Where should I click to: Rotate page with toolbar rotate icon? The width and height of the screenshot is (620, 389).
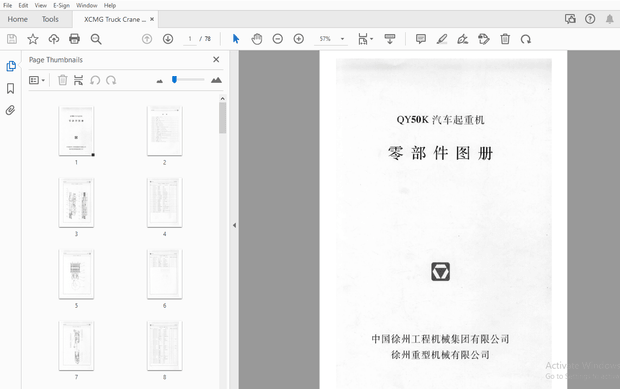tap(525, 39)
